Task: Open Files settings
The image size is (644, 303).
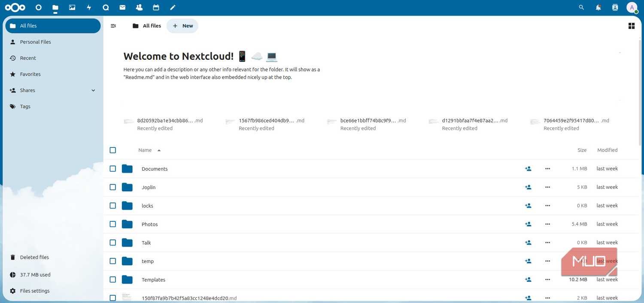Action: tap(53, 291)
